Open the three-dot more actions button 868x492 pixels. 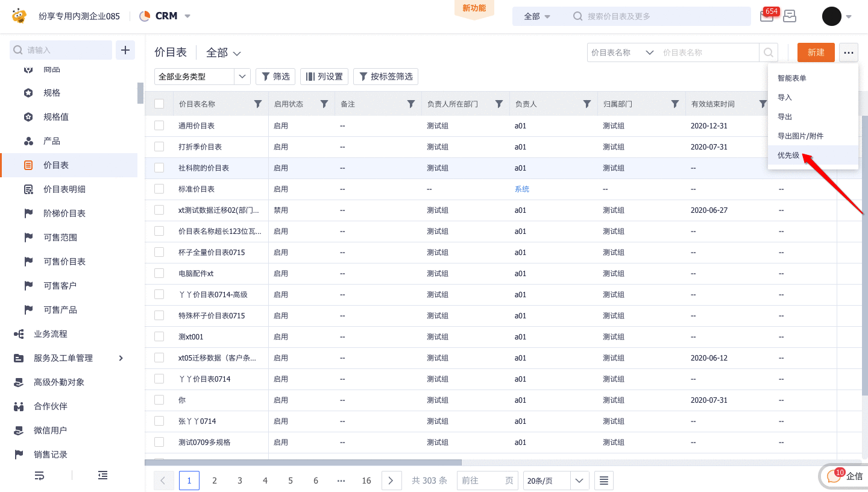849,52
